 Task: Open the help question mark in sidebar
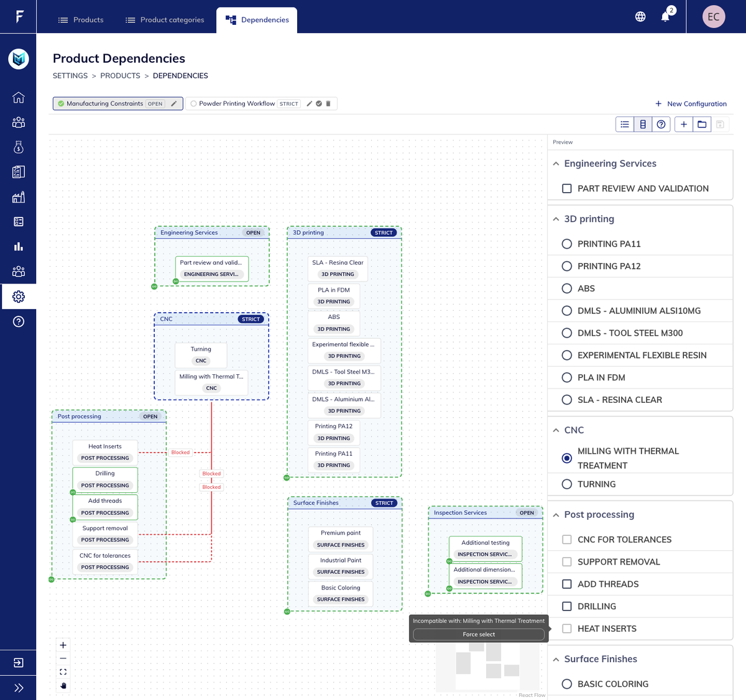point(19,321)
